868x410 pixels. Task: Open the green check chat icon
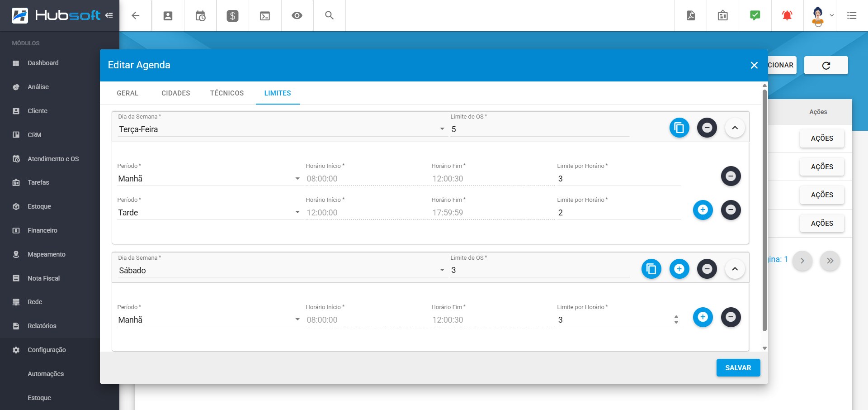pyautogui.click(x=755, y=15)
